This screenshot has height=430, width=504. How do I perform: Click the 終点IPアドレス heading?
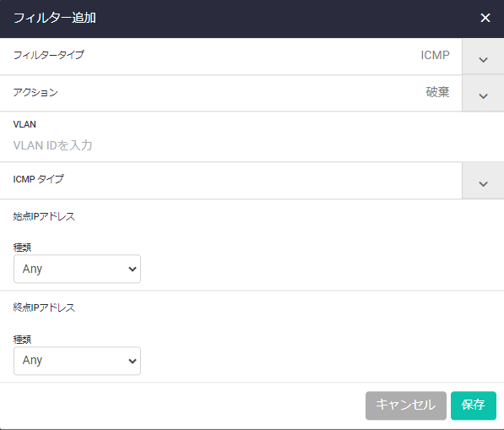click(44, 308)
